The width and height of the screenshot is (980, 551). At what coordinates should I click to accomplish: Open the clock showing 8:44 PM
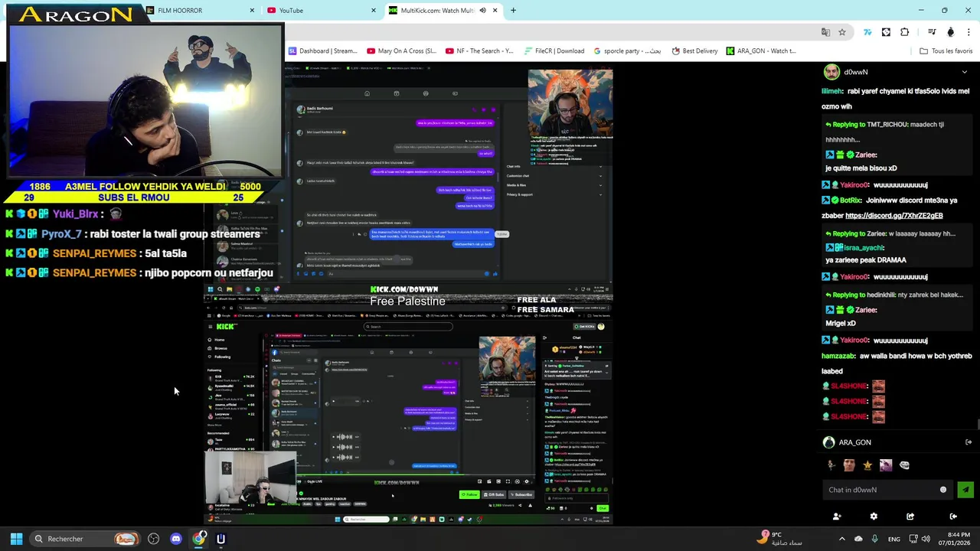(x=953, y=539)
